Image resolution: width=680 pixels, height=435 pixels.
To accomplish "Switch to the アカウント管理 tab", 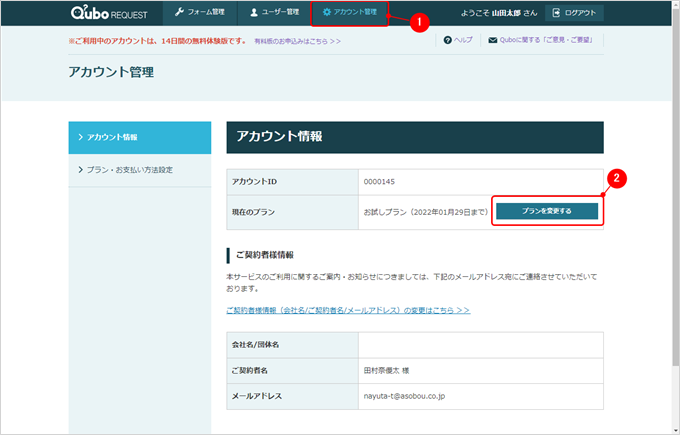I will 350,13.
